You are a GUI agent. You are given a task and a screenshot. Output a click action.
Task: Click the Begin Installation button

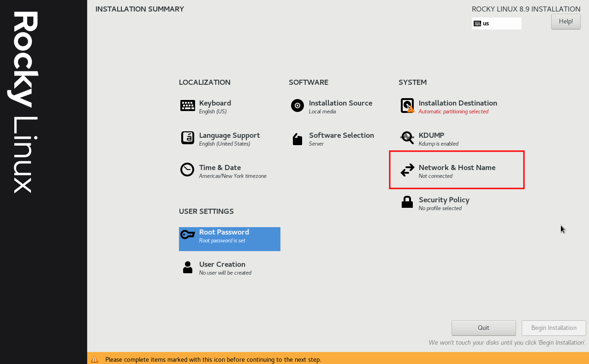click(554, 328)
